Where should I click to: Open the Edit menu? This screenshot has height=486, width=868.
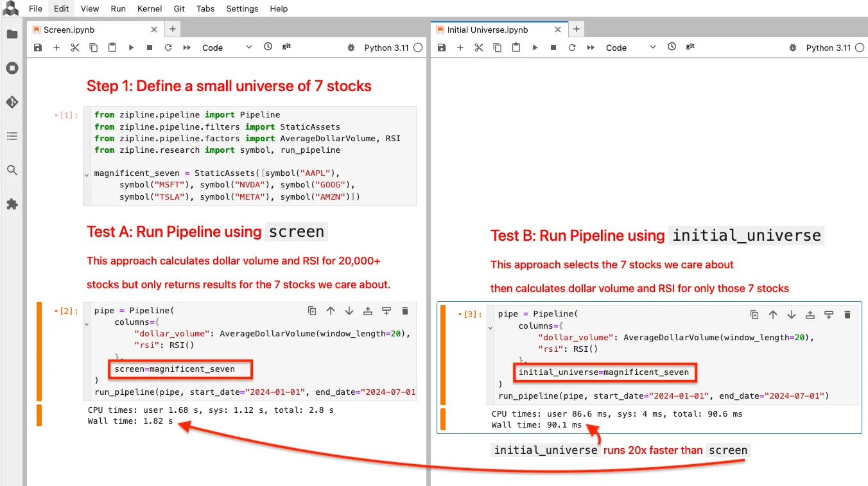(62, 9)
